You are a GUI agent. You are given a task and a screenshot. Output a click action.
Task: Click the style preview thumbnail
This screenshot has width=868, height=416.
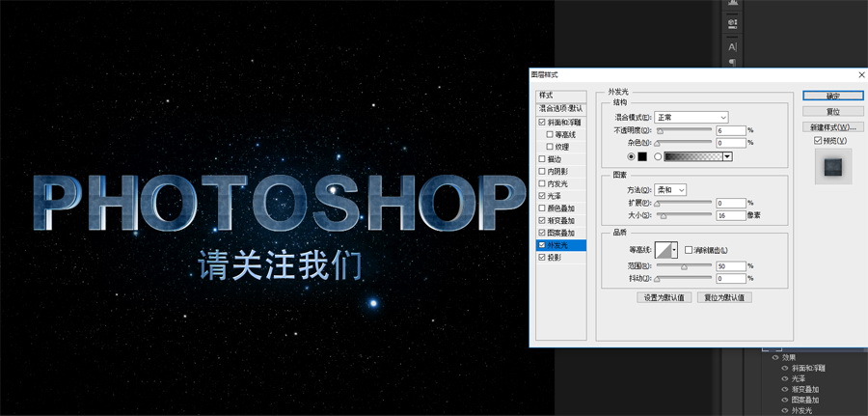pos(833,167)
